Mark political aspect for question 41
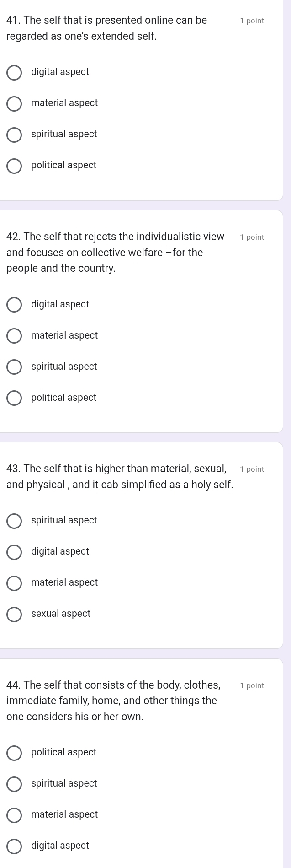The width and height of the screenshot is (291, 868). tap(14, 166)
